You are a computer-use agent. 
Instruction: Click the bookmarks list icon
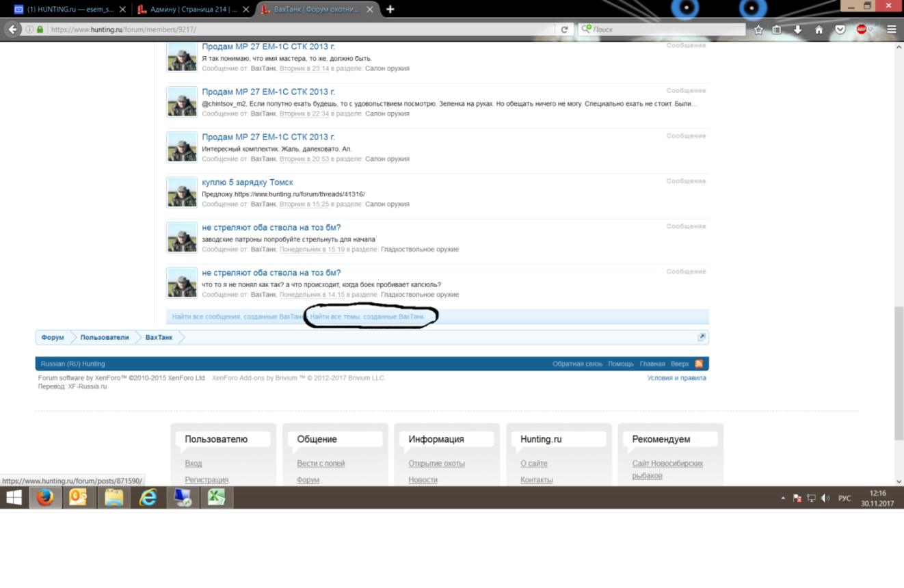777,29
